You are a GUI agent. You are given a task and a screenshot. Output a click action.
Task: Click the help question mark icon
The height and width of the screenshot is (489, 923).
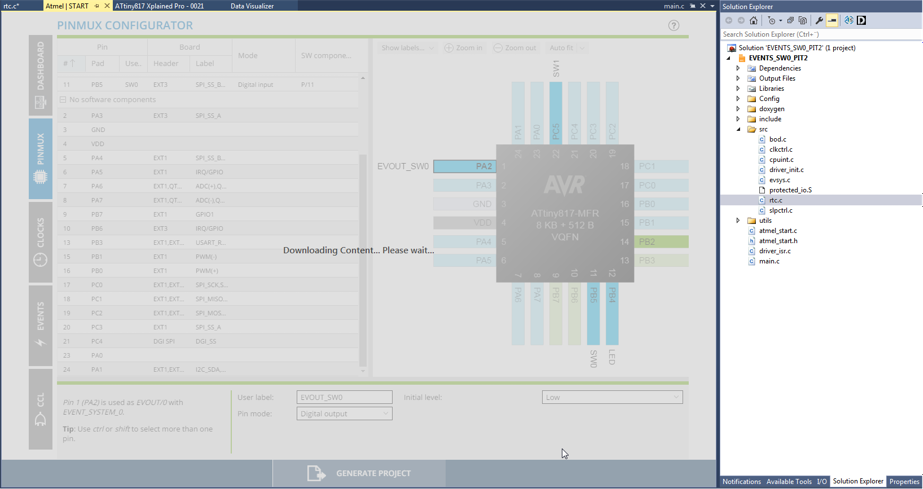click(x=673, y=26)
